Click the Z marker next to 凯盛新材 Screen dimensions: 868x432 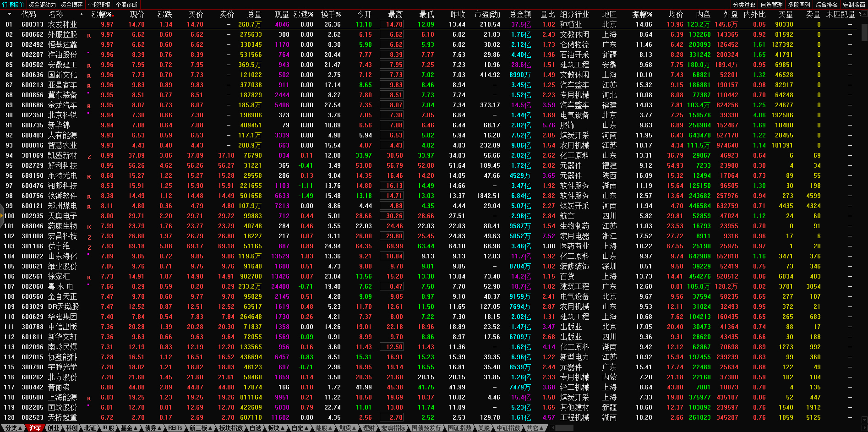coord(89,157)
